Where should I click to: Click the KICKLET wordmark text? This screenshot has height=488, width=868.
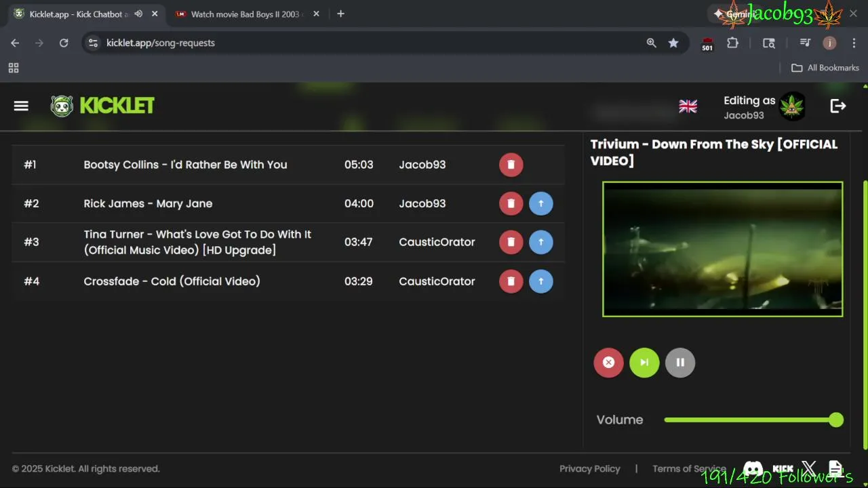[x=117, y=106]
